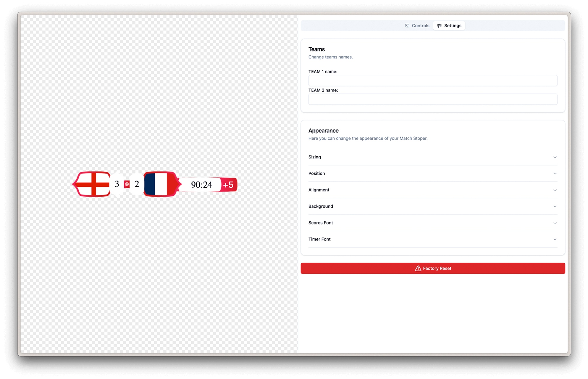
Task: Click the left team's score 3
Action: (x=117, y=184)
